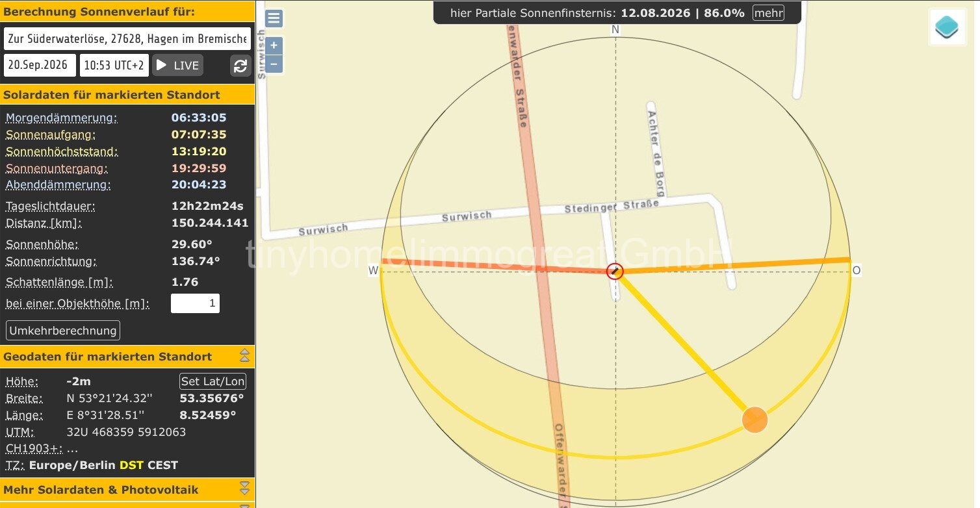The width and height of the screenshot is (980, 508).
Task: Click the longitude value 8.52459°
Action: click(208, 415)
